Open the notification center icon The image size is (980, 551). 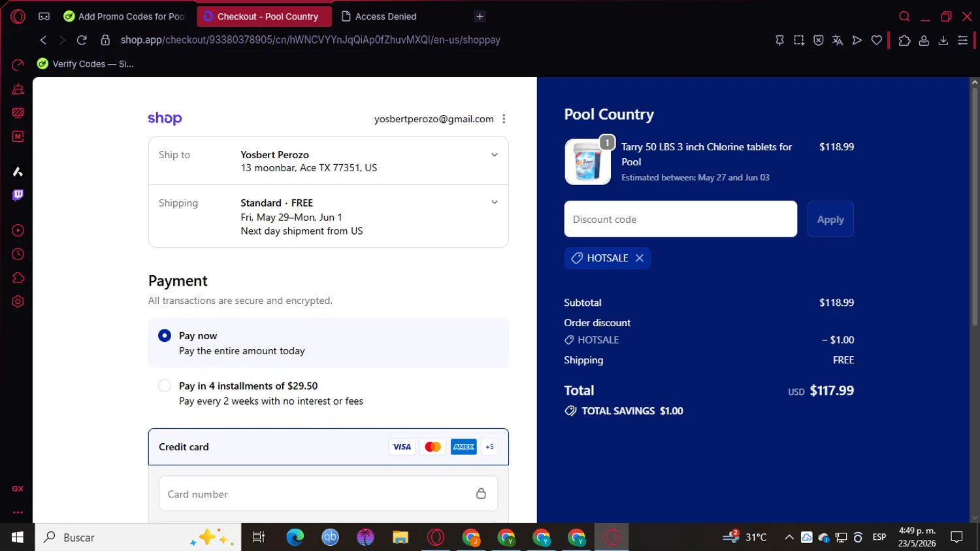pos(957,537)
